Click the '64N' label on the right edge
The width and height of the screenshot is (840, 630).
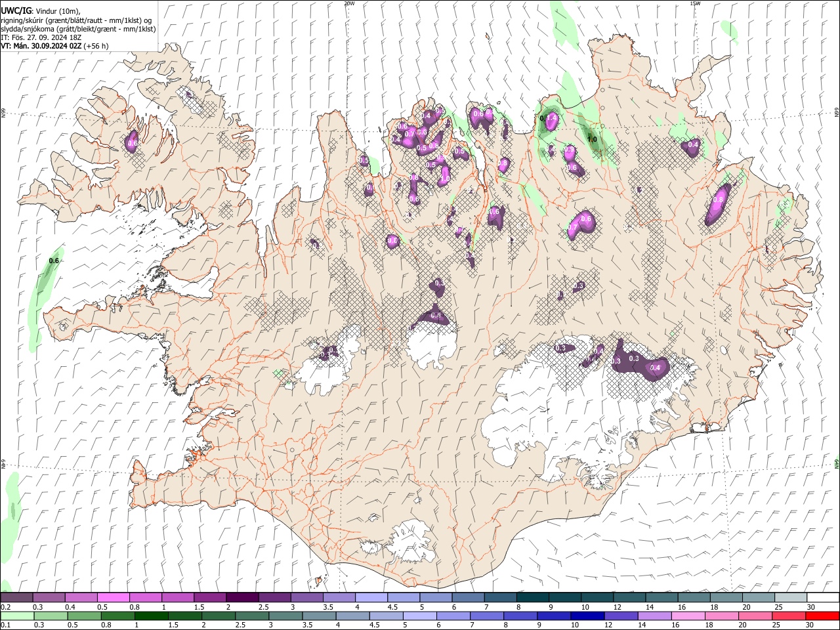[x=837, y=463]
